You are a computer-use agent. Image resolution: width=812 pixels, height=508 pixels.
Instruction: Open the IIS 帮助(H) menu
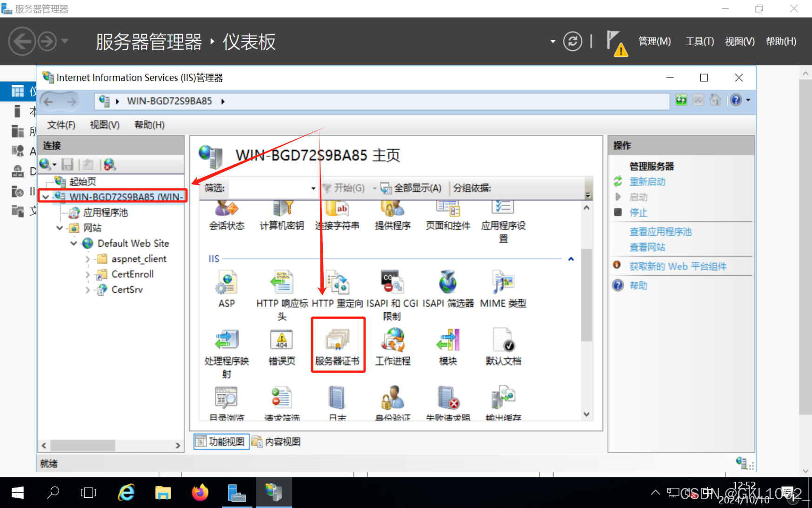[x=149, y=125]
